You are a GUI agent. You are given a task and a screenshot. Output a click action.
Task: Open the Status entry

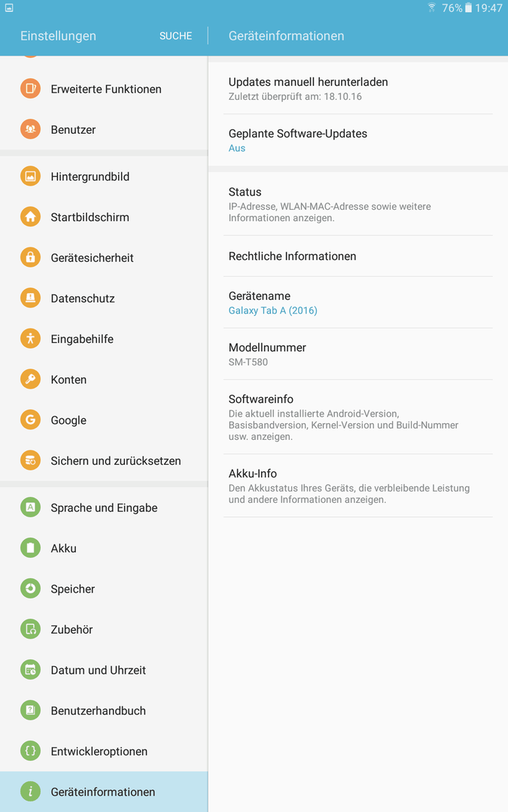click(357, 204)
